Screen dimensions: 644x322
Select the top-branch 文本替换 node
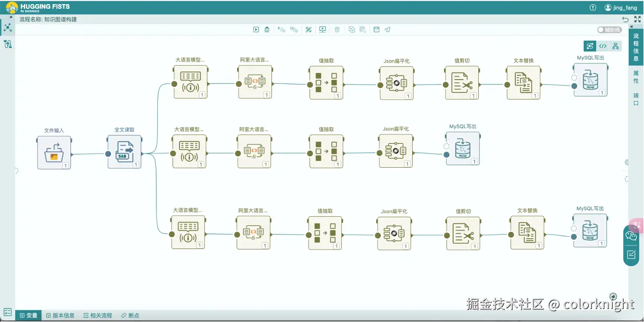523,82
